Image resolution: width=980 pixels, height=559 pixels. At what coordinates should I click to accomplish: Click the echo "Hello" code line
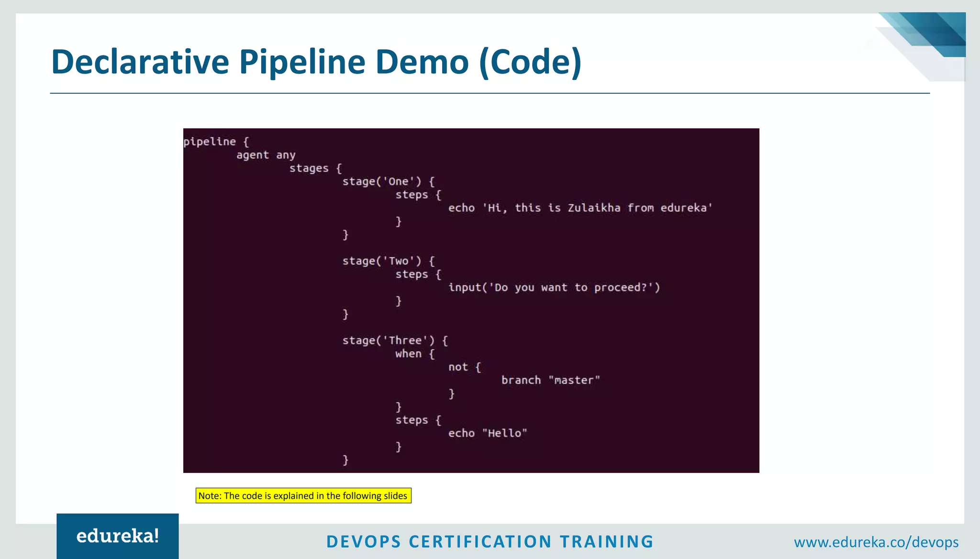click(488, 433)
